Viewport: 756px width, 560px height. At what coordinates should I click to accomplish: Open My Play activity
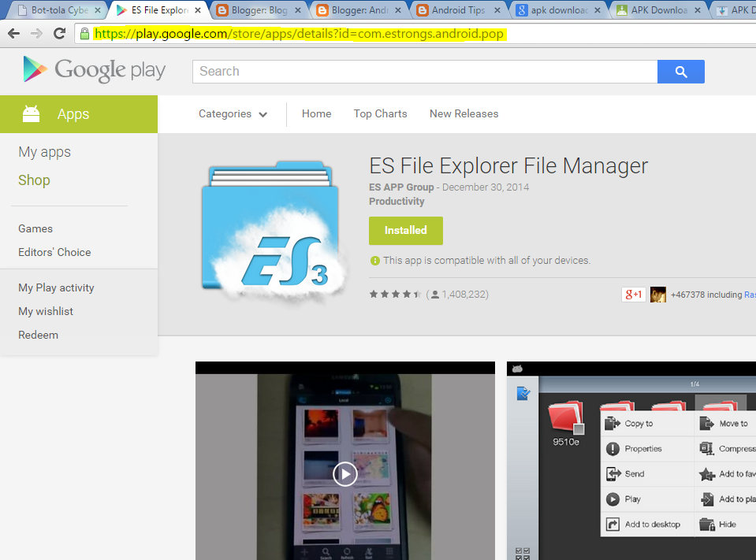point(56,288)
